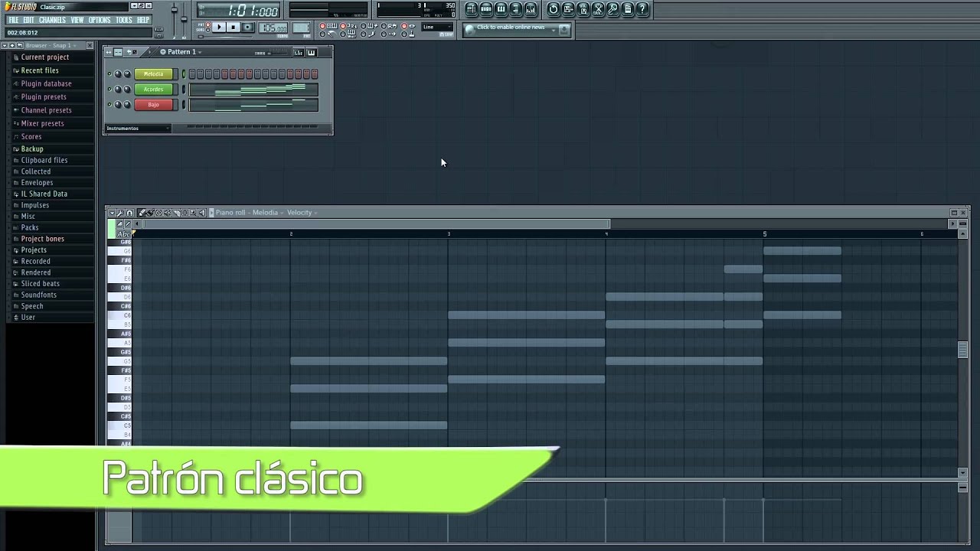The width and height of the screenshot is (980, 551).
Task: Click the Bajo channel button
Action: pyautogui.click(x=153, y=104)
